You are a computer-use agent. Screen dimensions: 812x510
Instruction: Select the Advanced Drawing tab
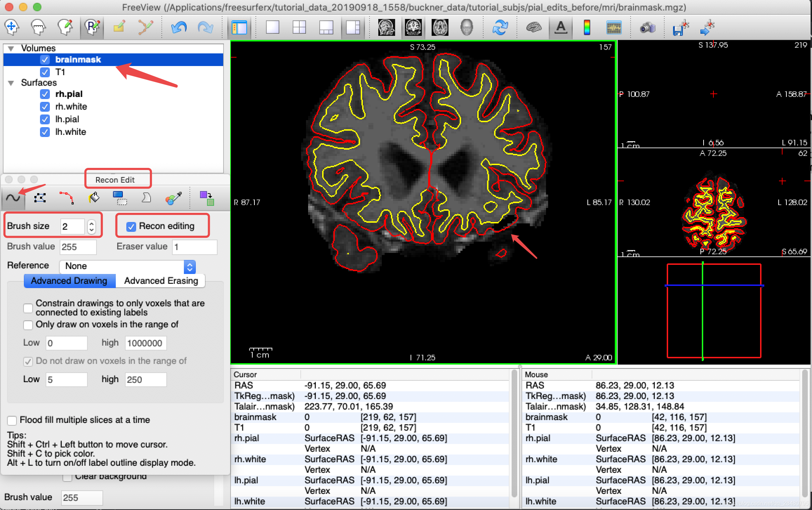[69, 281]
